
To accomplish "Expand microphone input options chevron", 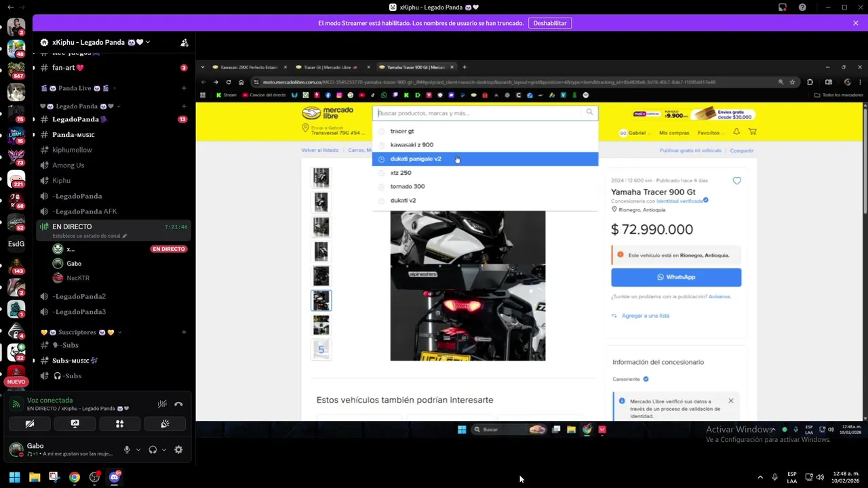I will tap(138, 449).
